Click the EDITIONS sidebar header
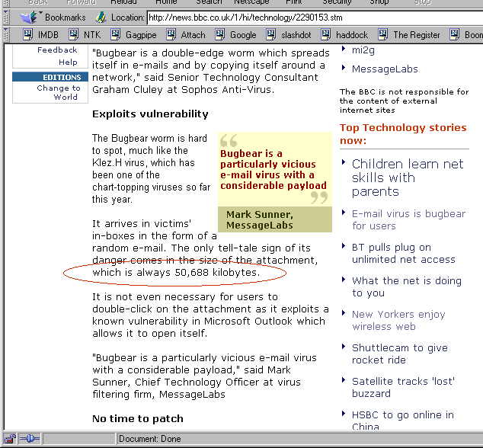 click(x=50, y=77)
